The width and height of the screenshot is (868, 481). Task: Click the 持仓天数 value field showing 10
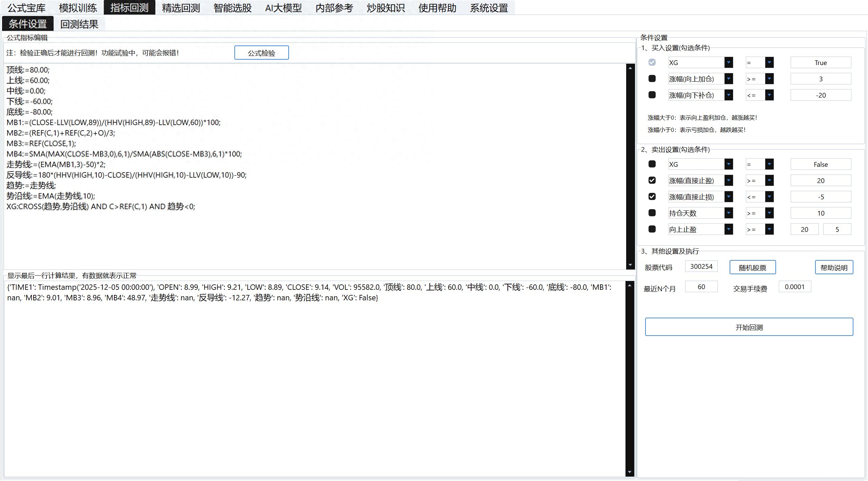(x=821, y=213)
